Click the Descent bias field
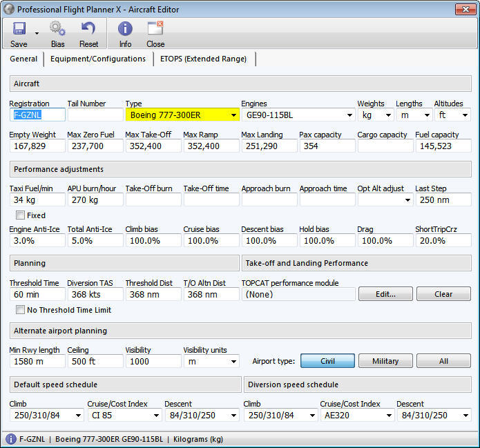 269,240
